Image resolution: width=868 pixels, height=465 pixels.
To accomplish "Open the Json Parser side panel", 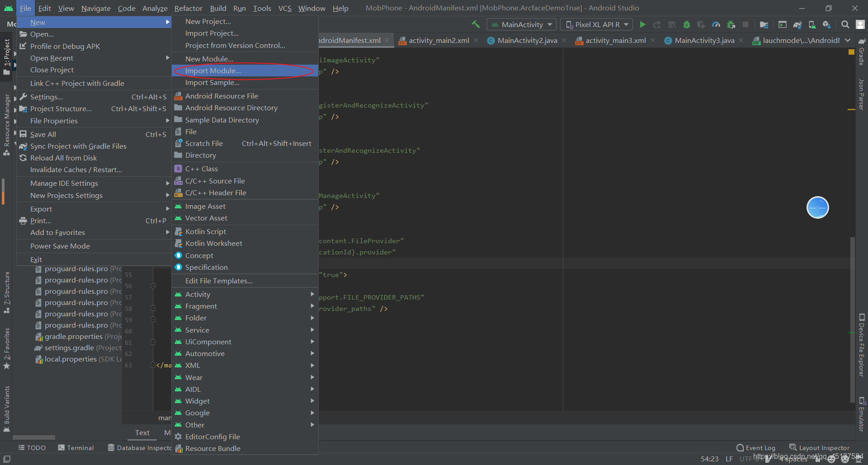I will pyautogui.click(x=862, y=94).
